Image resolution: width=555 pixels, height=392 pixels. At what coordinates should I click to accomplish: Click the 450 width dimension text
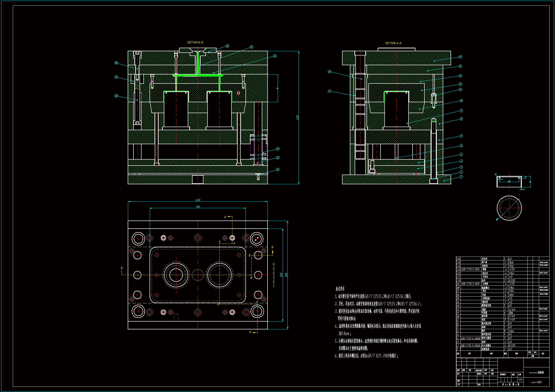click(x=198, y=200)
